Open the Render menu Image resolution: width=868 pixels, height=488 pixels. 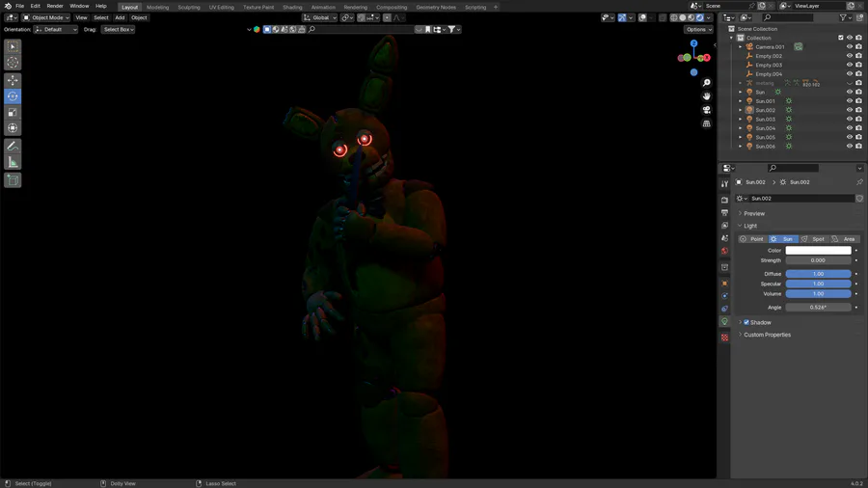55,6
